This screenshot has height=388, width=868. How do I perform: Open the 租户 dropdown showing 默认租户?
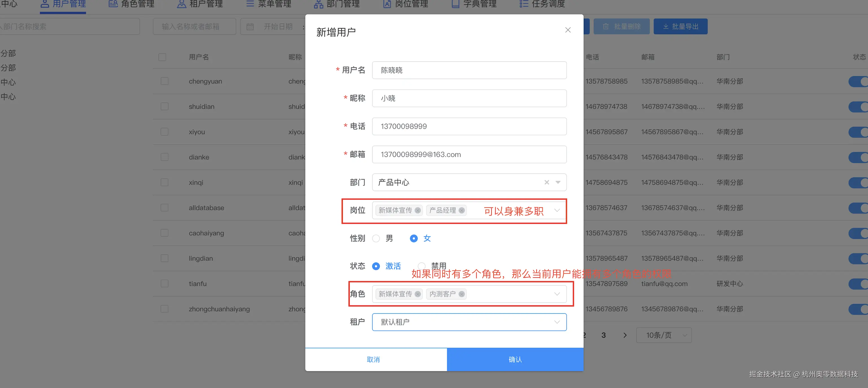tap(469, 322)
